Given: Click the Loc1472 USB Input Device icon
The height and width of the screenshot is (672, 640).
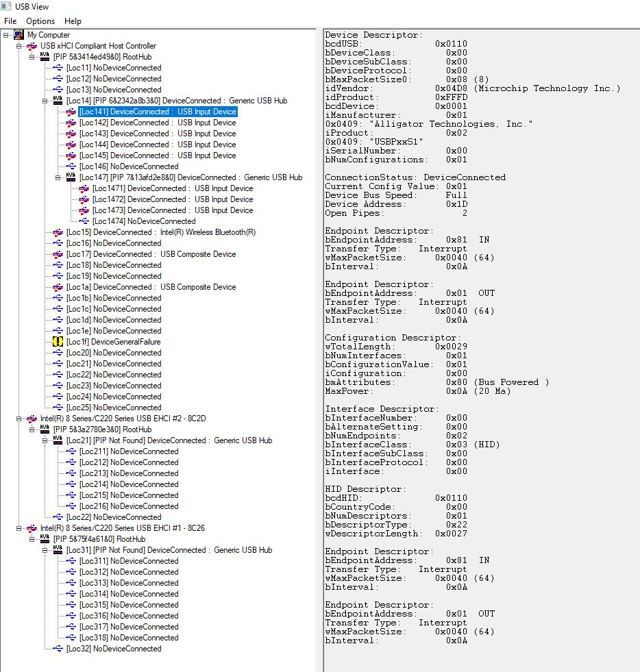Looking at the screenshot, I should [84, 199].
